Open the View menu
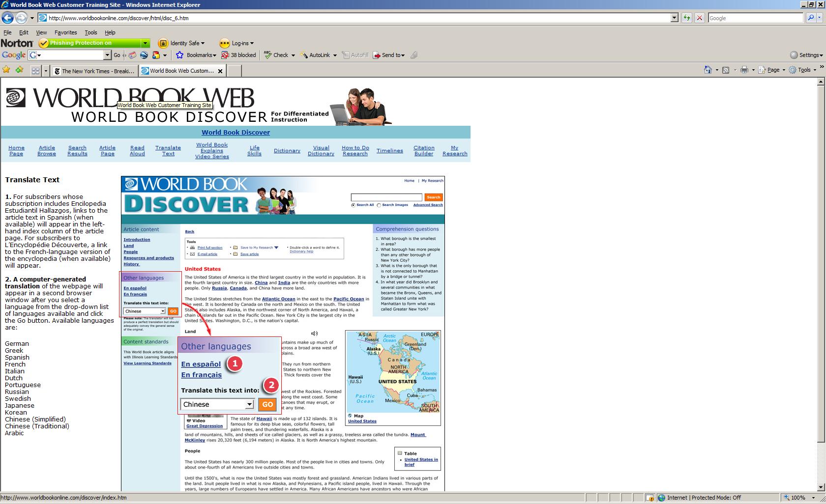This screenshot has height=504, width=826. point(41,32)
